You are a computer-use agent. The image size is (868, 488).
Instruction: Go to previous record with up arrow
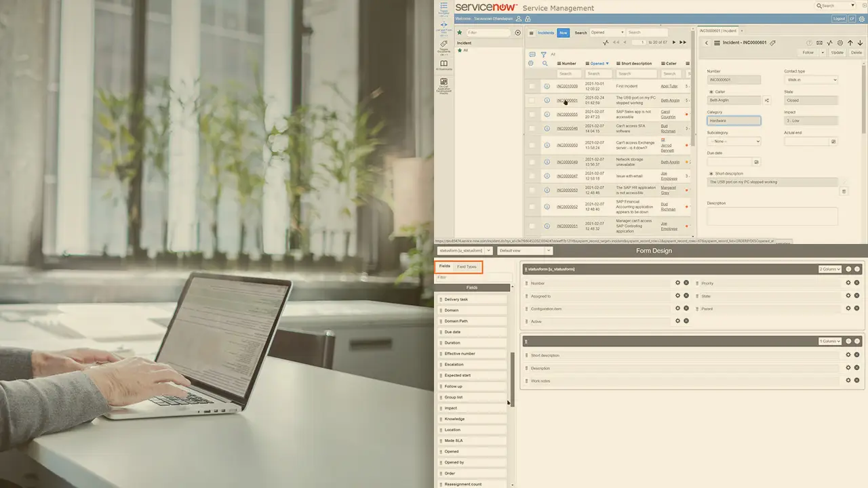click(850, 43)
